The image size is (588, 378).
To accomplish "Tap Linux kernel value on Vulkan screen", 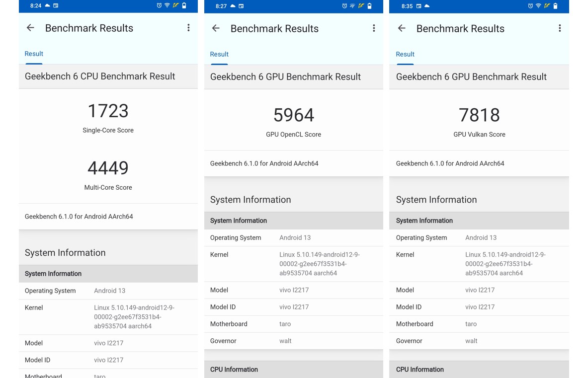I will pos(505,264).
